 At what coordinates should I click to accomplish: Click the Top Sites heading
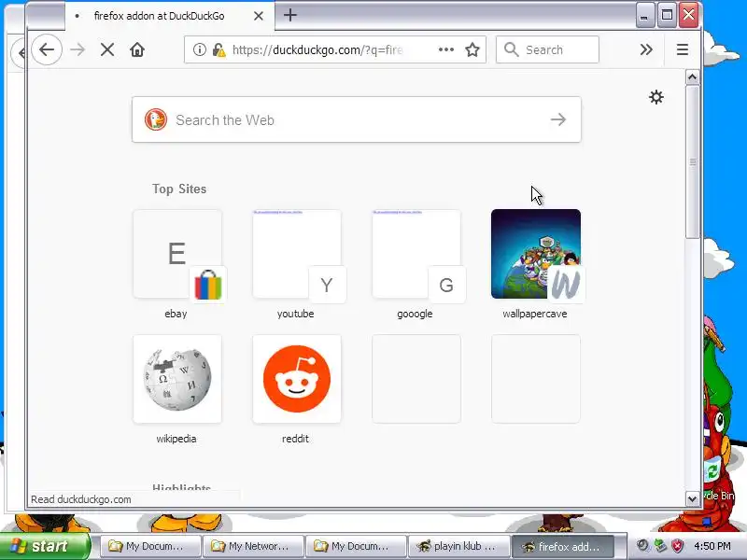[x=179, y=189]
